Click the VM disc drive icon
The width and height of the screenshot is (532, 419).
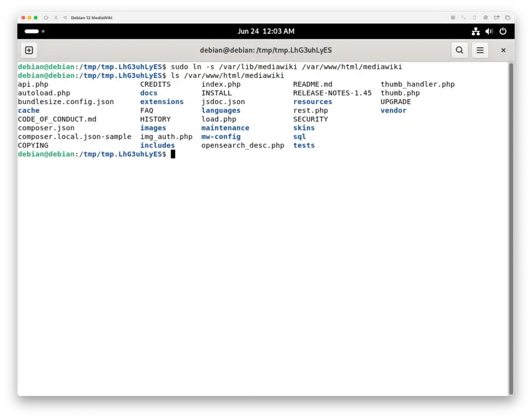pos(486,18)
